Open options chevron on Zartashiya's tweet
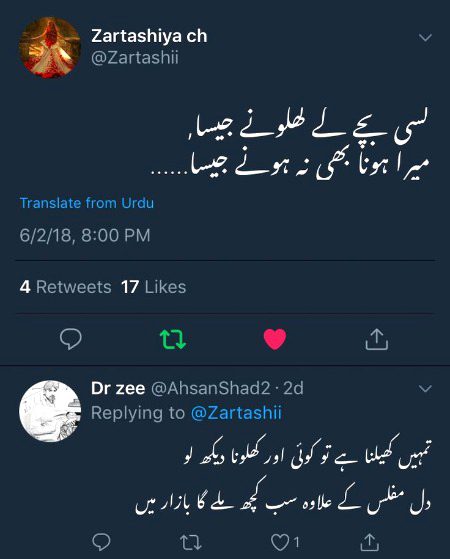Image resolution: width=450 pixels, height=559 pixels. pyautogui.click(x=425, y=37)
